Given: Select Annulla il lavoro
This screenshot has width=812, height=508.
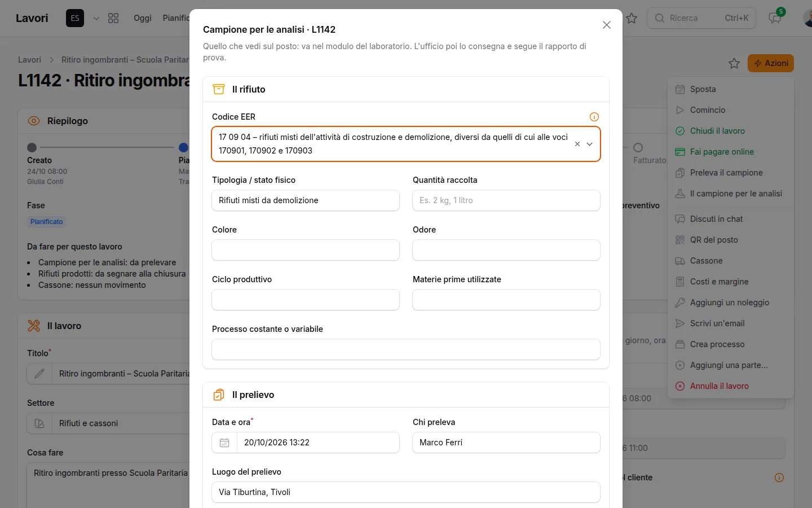Looking at the screenshot, I should (x=731, y=386).
